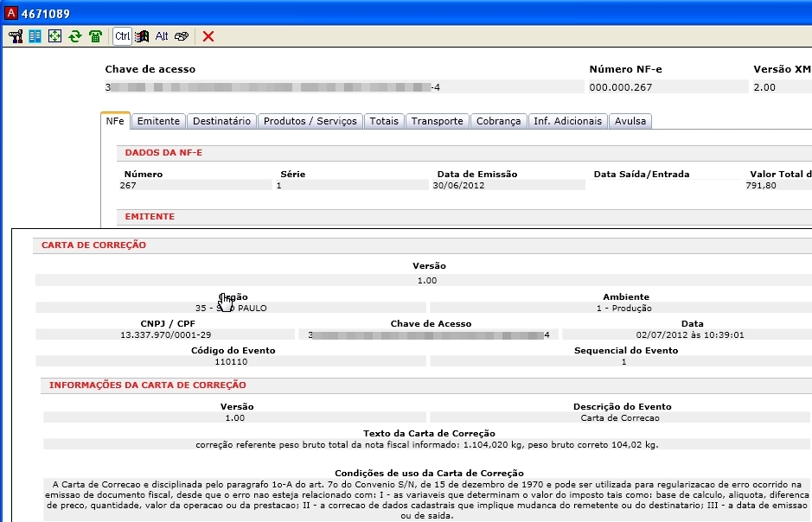Toggle the Alt key button
Screen dimensions: 812x522
coord(162,36)
